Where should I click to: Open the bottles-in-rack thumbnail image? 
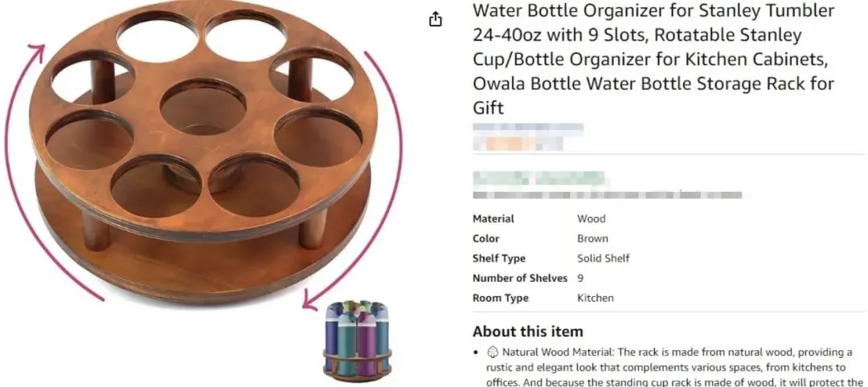tap(357, 340)
